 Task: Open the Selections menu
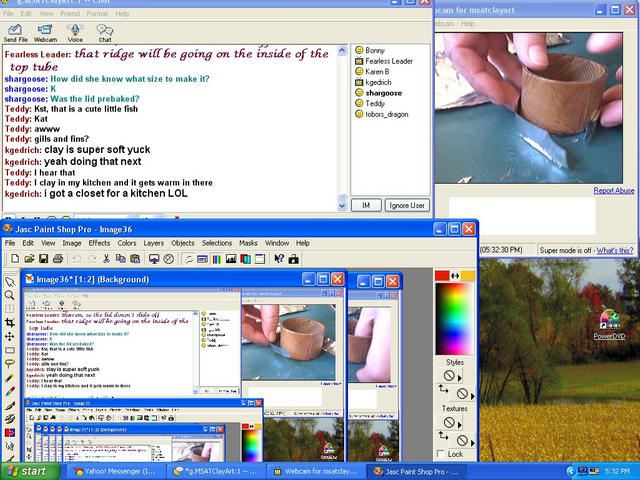coord(217,243)
